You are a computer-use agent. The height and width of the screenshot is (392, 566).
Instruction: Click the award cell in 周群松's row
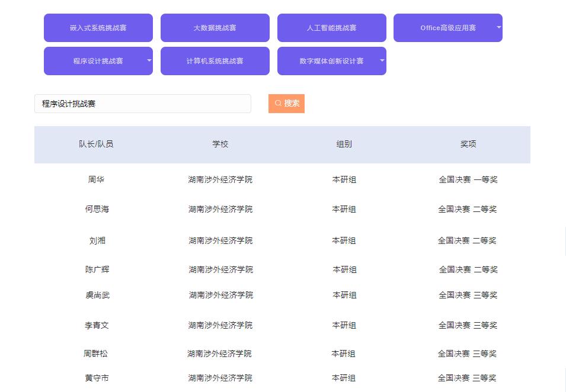tap(467, 354)
